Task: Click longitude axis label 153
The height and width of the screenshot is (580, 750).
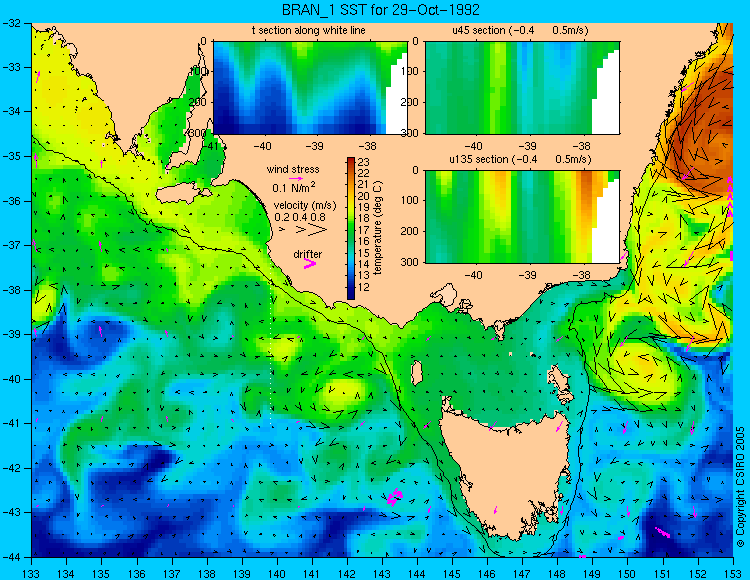Action: pyautogui.click(x=732, y=573)
